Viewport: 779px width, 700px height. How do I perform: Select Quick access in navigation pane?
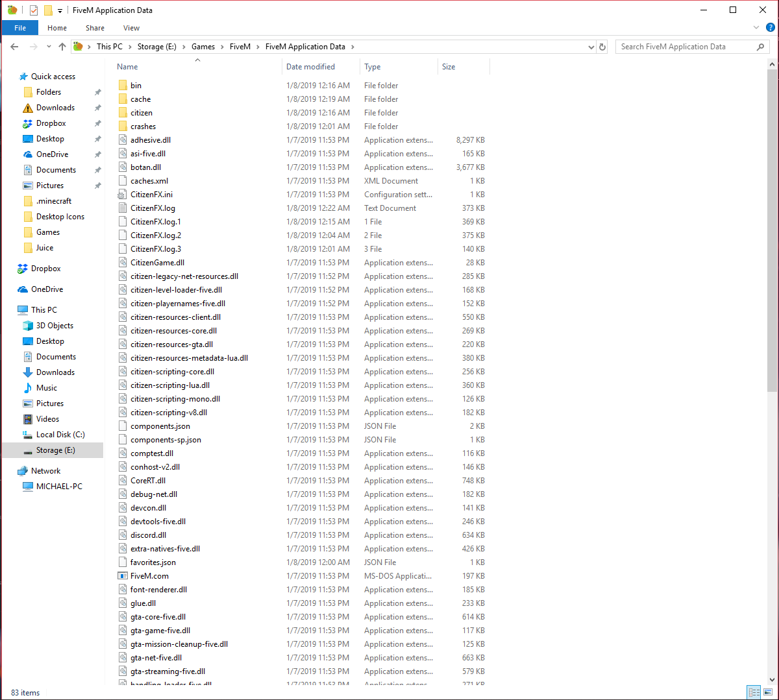click(53, 77)
